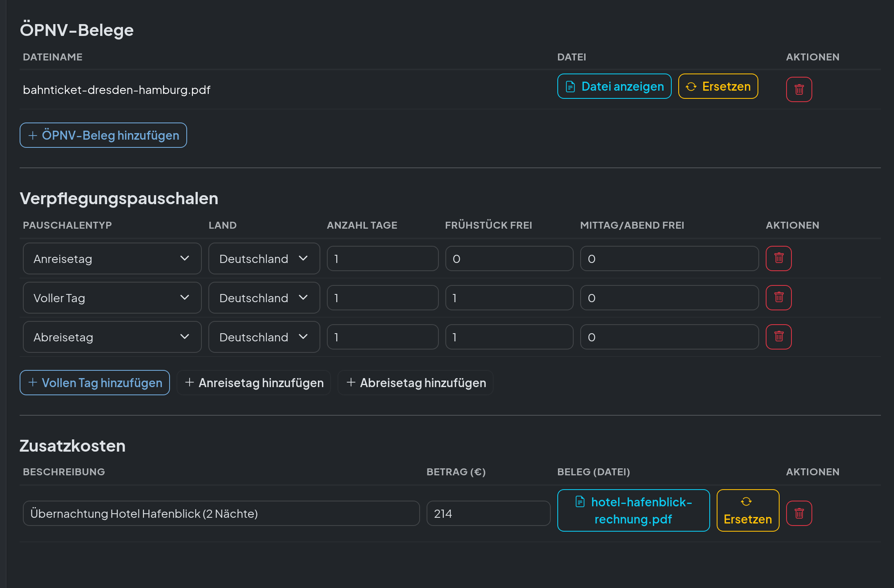
Task: Edit the Übernachtung Hotel Hafenblick description
Action: coord(221,513)
